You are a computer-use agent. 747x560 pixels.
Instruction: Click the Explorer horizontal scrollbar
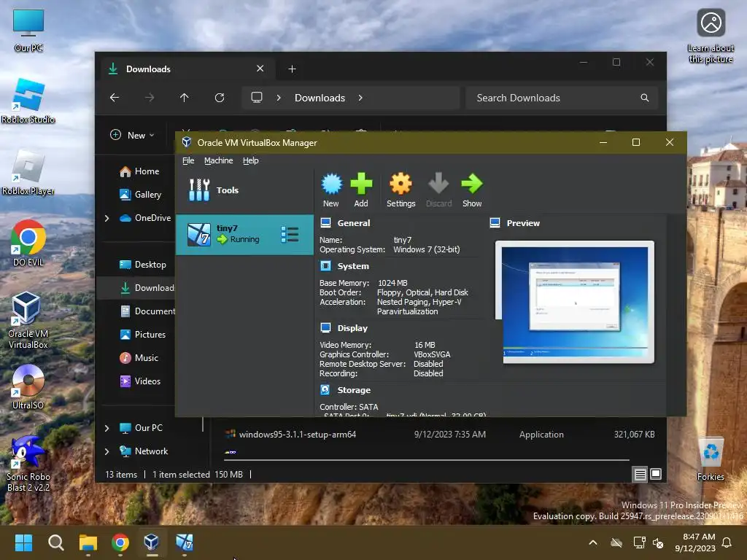(427, 460)
